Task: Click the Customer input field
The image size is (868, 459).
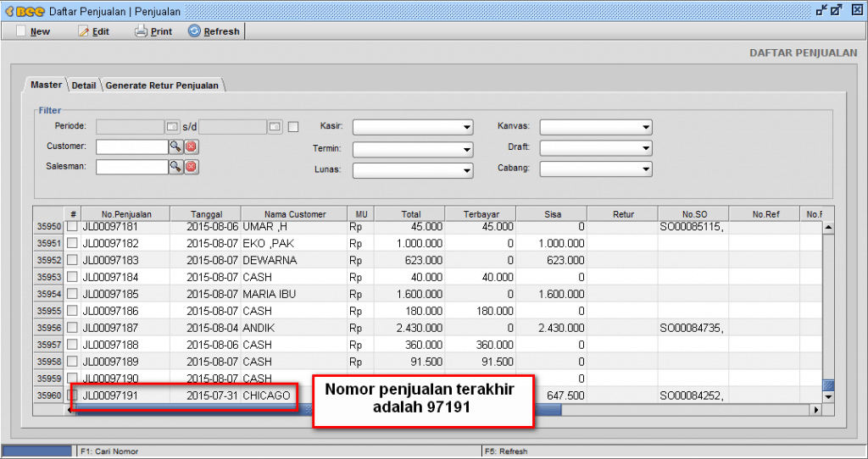Action: click(131, 147)
